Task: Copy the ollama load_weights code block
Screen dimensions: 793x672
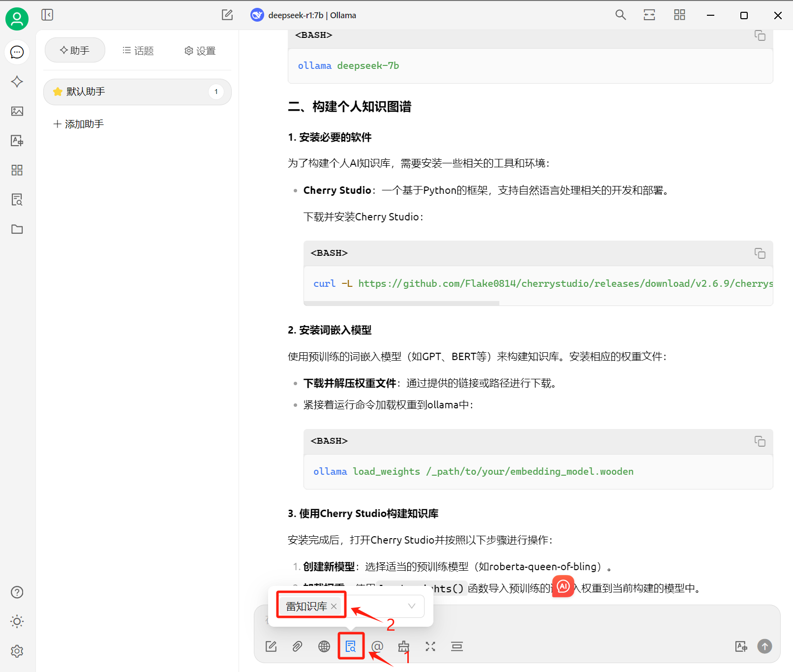Action: [760, 441]
